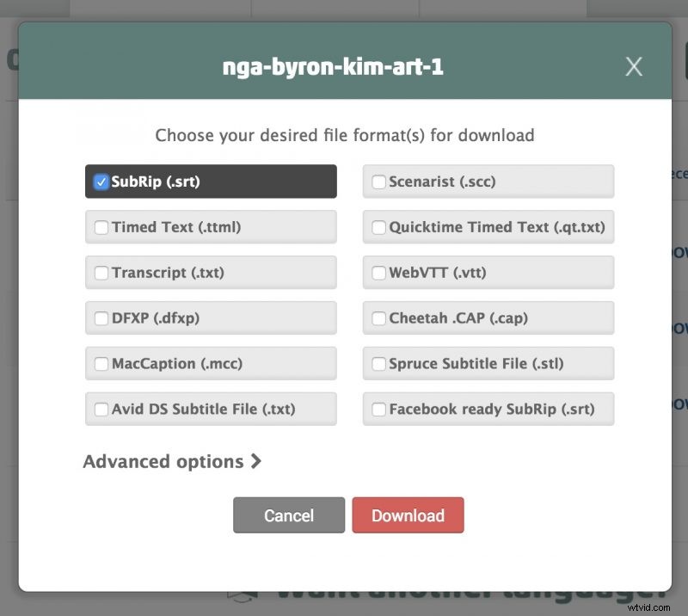
Task: Click the WebVTT (.vtt) format row label
Action: (x=438, y=273)
